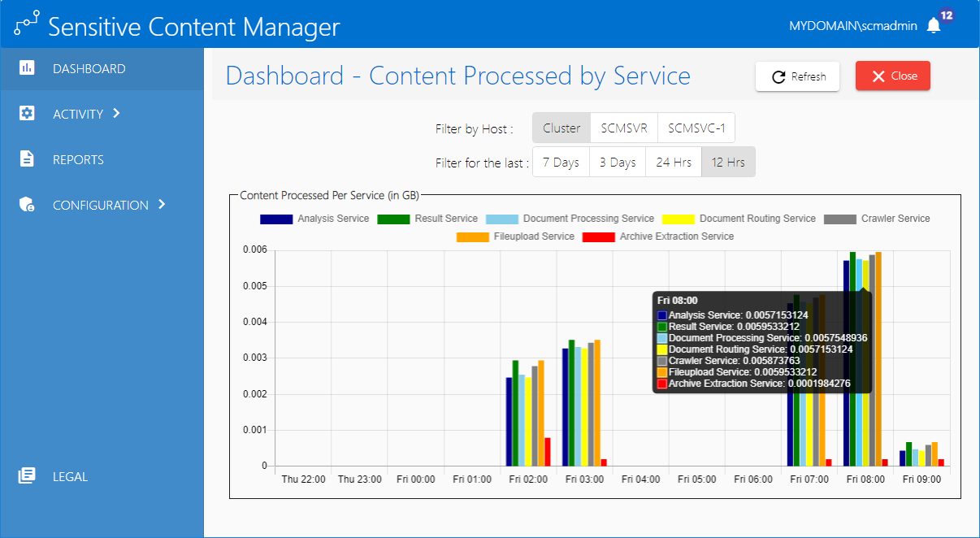The image size is (980, 538).
Task: Toggle Archive Extraction Service red legend swatch
Action: point(598,236)
